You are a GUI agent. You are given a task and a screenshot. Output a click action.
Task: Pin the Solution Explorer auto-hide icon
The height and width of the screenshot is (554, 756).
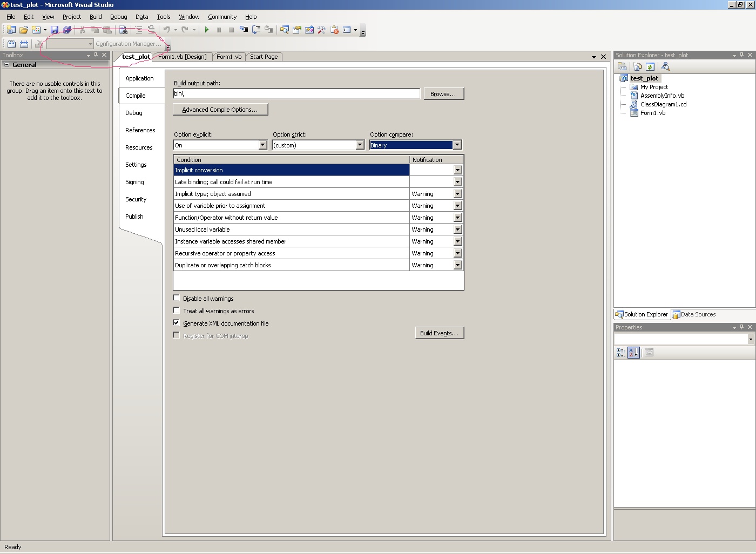pos(742,55)
